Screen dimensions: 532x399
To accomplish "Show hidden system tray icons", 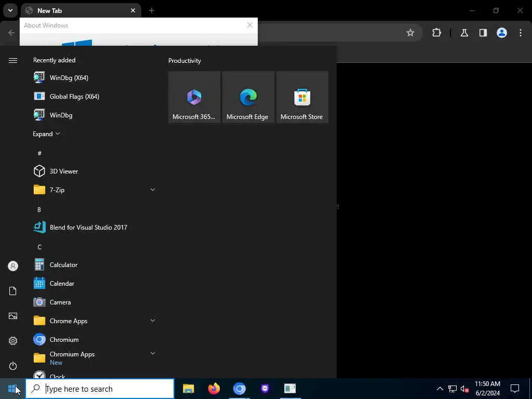I will (x=440, y=389).
